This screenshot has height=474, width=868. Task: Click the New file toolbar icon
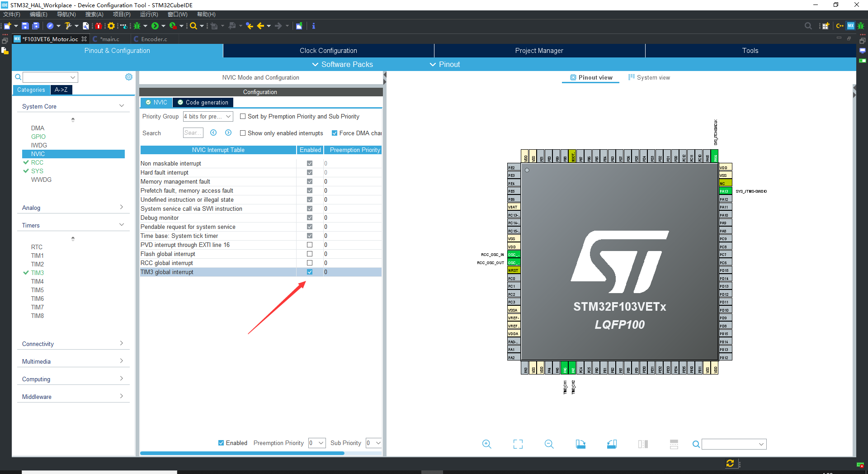7,26
